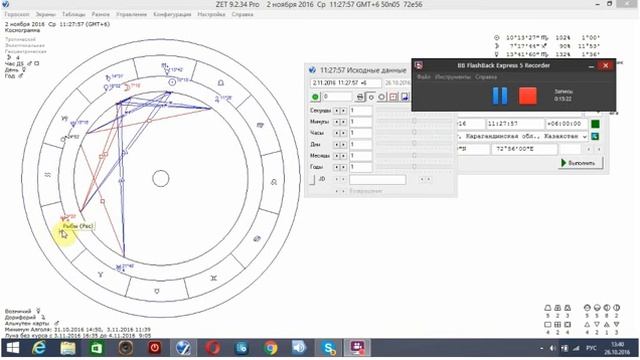
Task: Click the printer icon in Исходные данные toolbar
Action: click(x=360, y=97)
